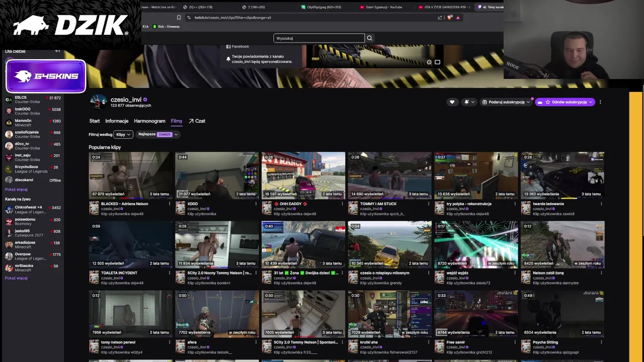Open the Najlepsze ZAWSZE sort dropdown
Screen dimensions: 644x362
click(x=157, y=134)
